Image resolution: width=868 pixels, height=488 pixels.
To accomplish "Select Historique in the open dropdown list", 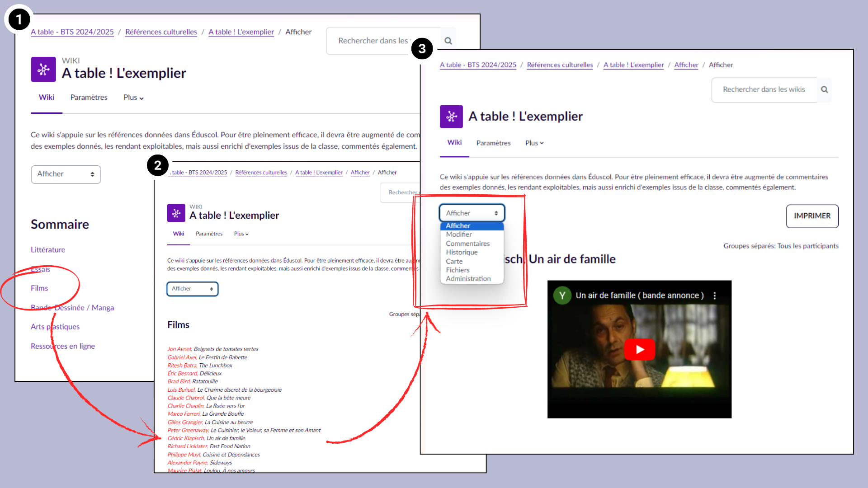I will pyautogui.click(x=462, y=252).
